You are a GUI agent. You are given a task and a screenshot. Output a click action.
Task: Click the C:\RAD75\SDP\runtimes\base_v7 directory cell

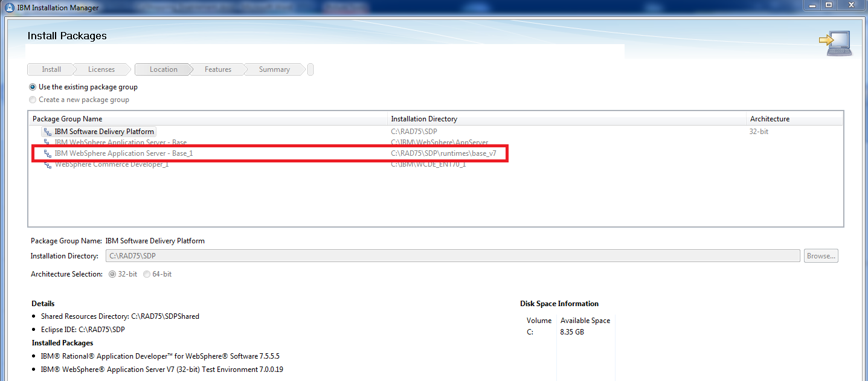click(x=443, y=153)
